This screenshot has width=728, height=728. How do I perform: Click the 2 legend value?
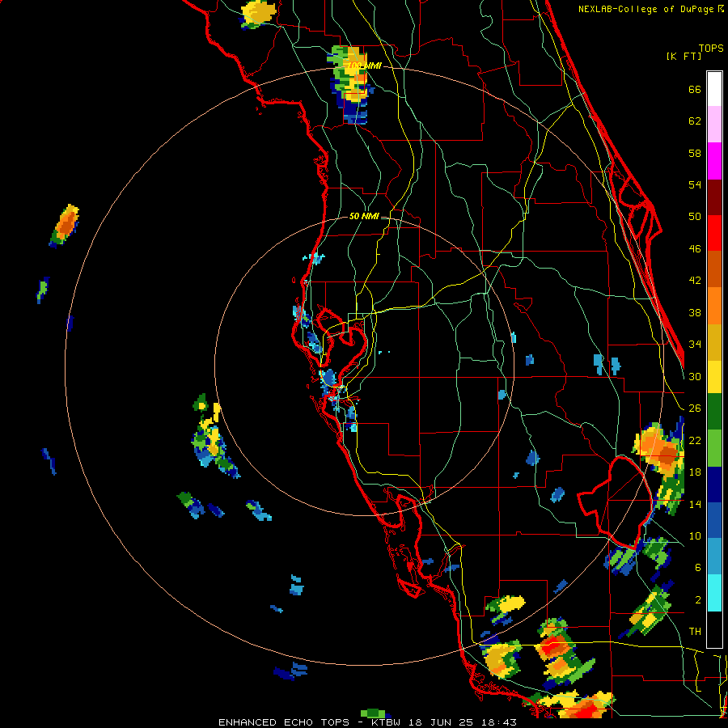pyautogui.click(x=698, y=600)
